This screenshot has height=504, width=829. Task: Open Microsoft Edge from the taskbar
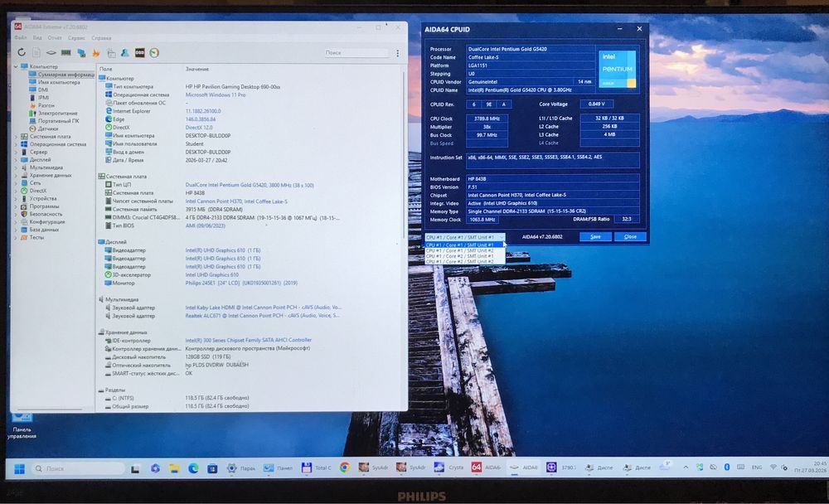[x=193, y=468]
